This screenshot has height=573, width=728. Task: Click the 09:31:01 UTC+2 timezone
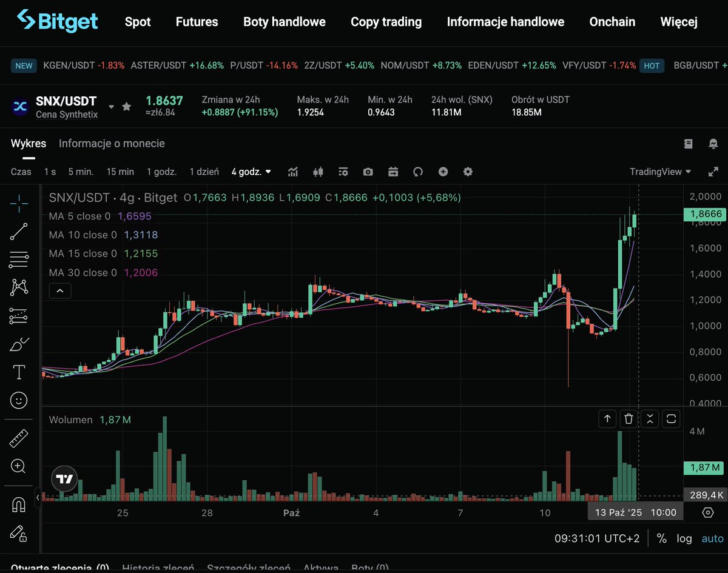(x=597, y=538)
